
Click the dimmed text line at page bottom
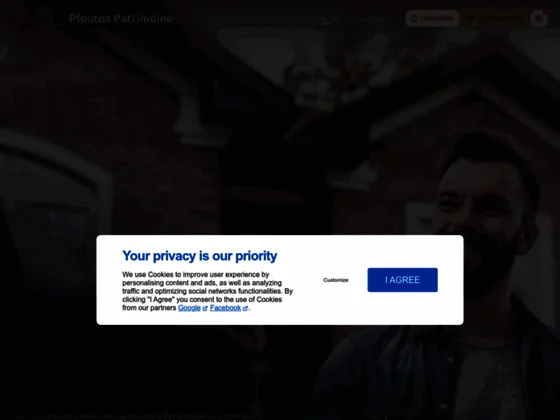coord(139,416)
